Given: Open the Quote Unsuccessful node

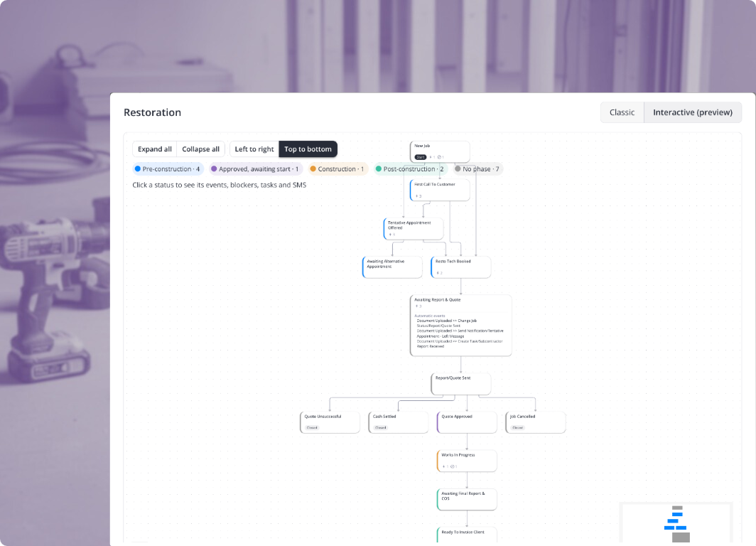Looking at the screenshot, I should 330,422.
